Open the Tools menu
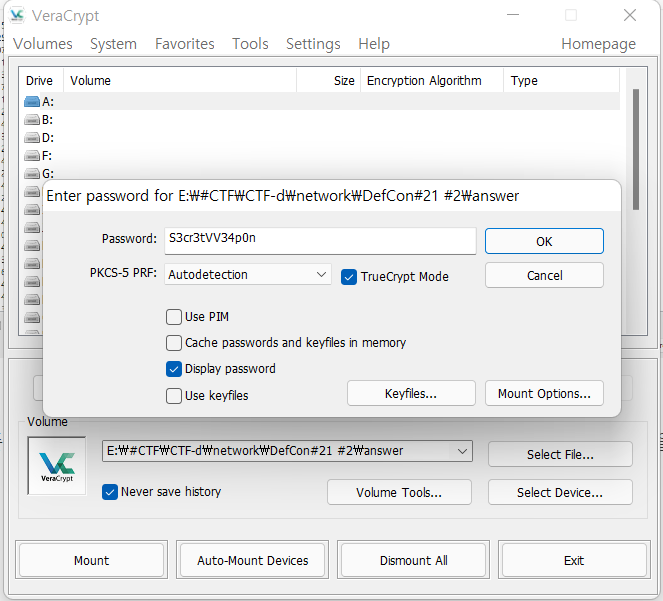Screen dimensions: 663x601 (250, 44)
